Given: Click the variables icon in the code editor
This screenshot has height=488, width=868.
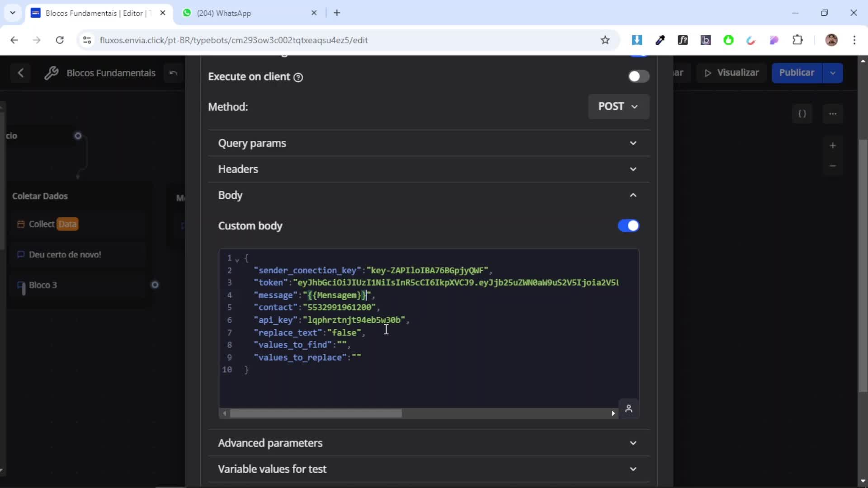Looking at the screenshot, I should (628, 409).
